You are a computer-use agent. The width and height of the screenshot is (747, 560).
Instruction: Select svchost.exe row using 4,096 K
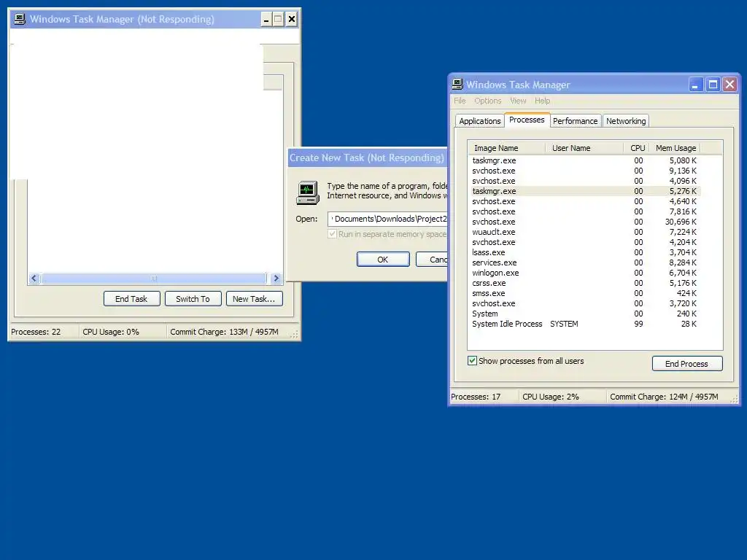(584, 181)
